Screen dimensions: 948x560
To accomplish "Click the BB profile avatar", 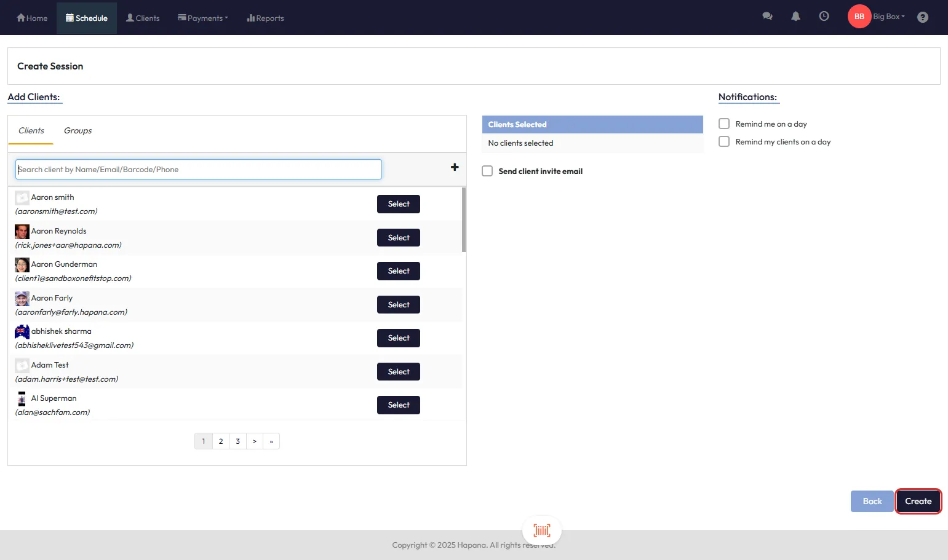I will coord(859,17).
